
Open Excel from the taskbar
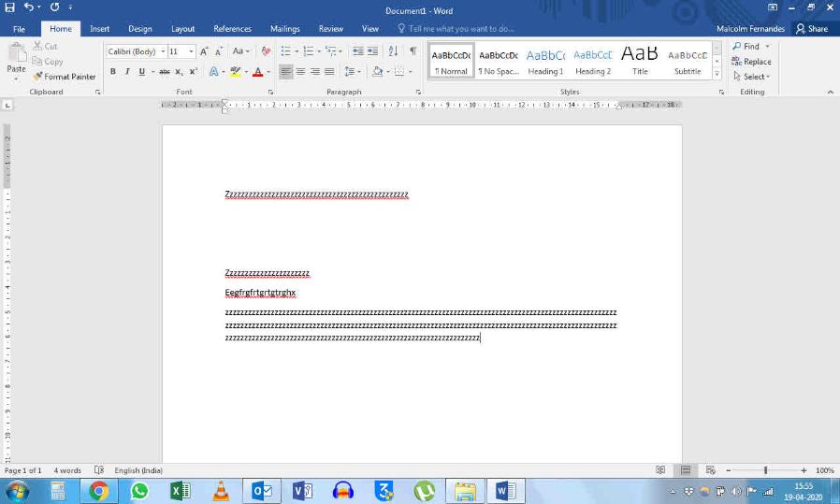(x=180, y=491)
